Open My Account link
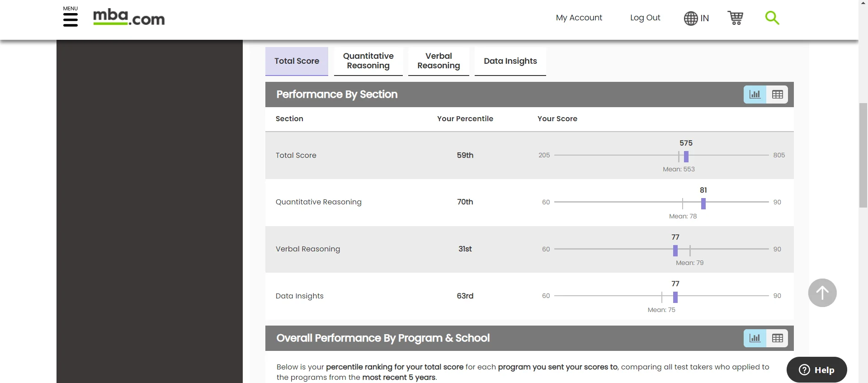The width and height of the screenshot is (868, 383). 579,18
